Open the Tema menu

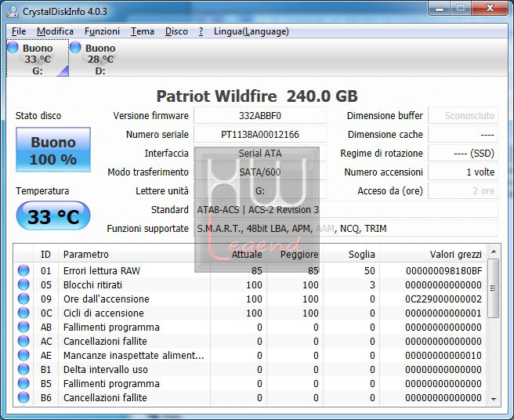[x=143, y=31]
